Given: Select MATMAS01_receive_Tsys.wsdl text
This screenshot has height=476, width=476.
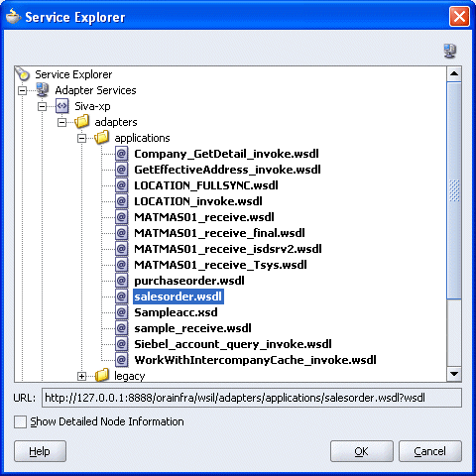Looking at the screenshot, I should (220, 265).
